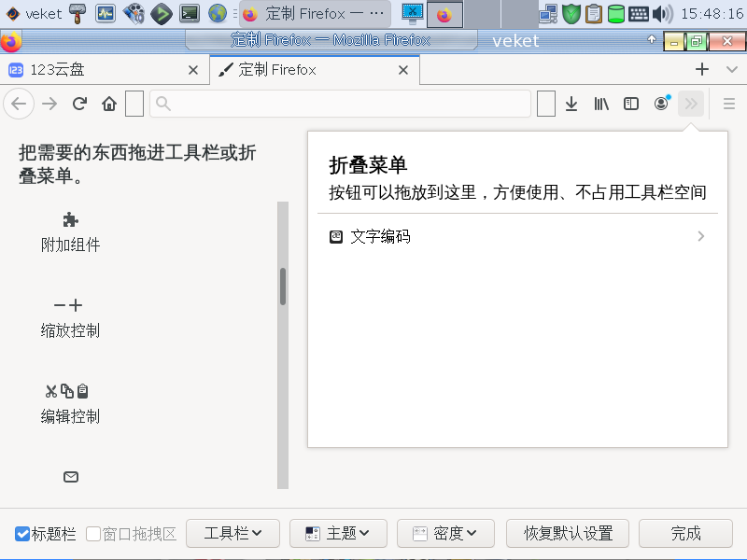Click the terminal icon in the top panel

coord(190,13)
